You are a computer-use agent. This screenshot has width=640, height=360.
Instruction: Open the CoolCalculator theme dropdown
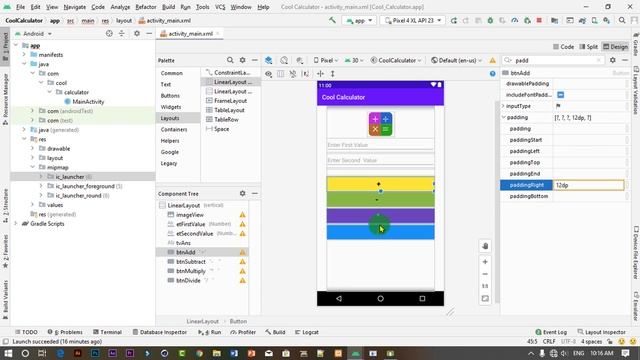point(396,60)
